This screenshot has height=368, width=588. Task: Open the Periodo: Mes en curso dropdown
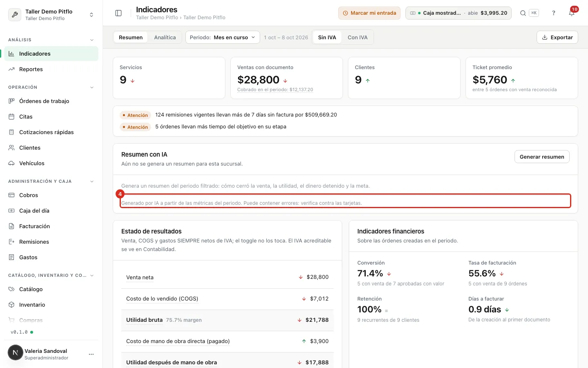pyautogui.click(x=223, y=37)
